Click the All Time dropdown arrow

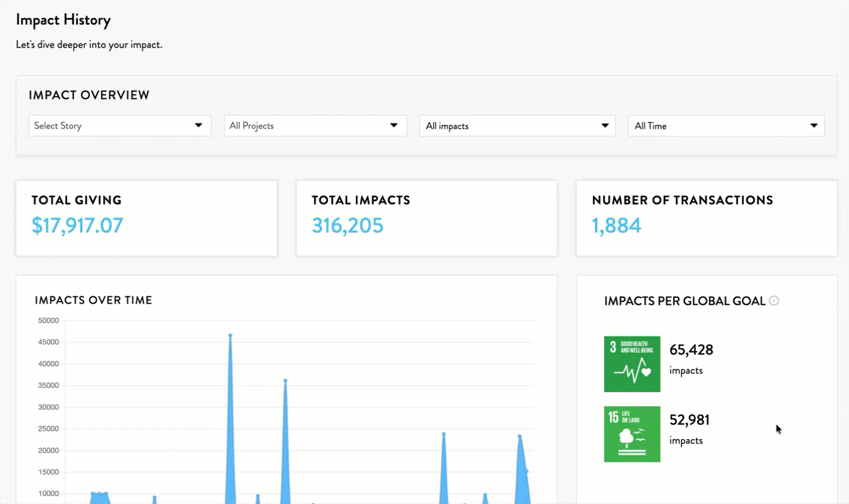pyautogui.click(x=814, y=125)
